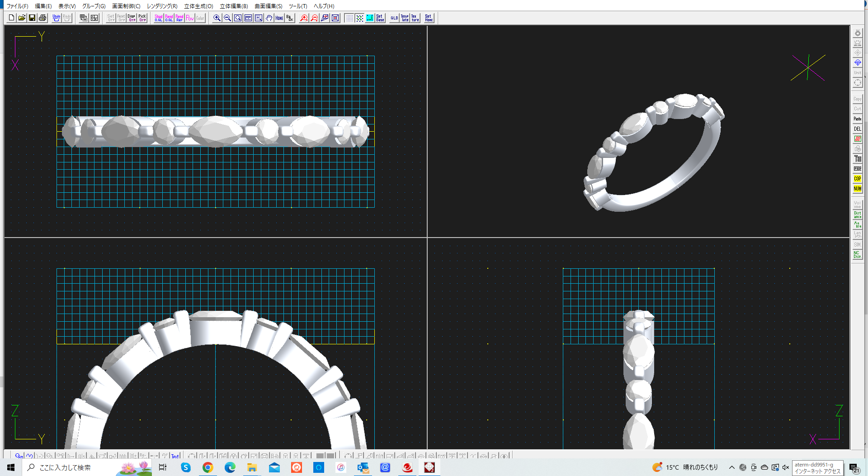
Task: Open the Texture tool
Action: (415, 18)
